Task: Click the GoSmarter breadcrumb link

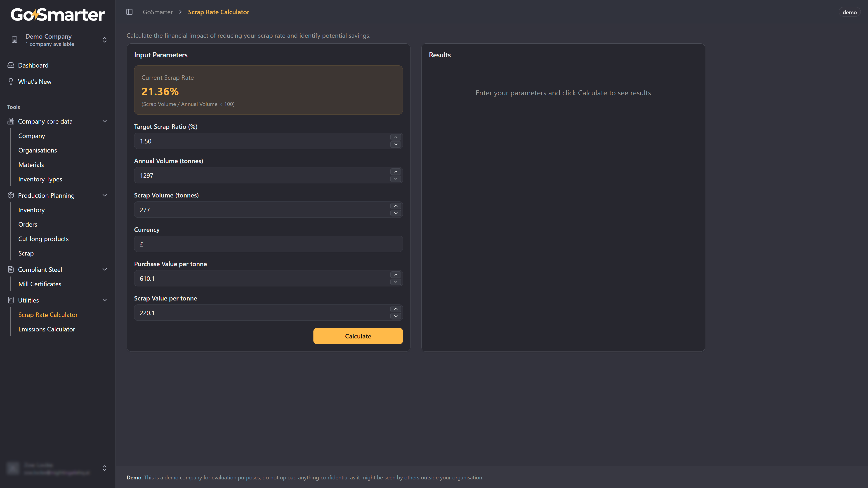Action: [157, 12]
